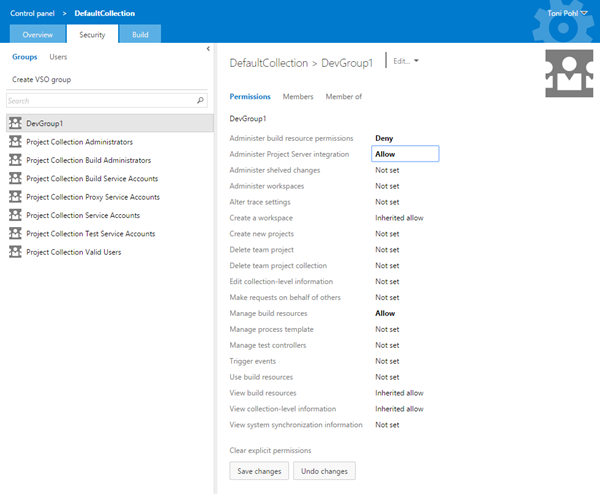Screen dimensions: 600x494
Task: Switch to the Build tab
Action: 139,34
